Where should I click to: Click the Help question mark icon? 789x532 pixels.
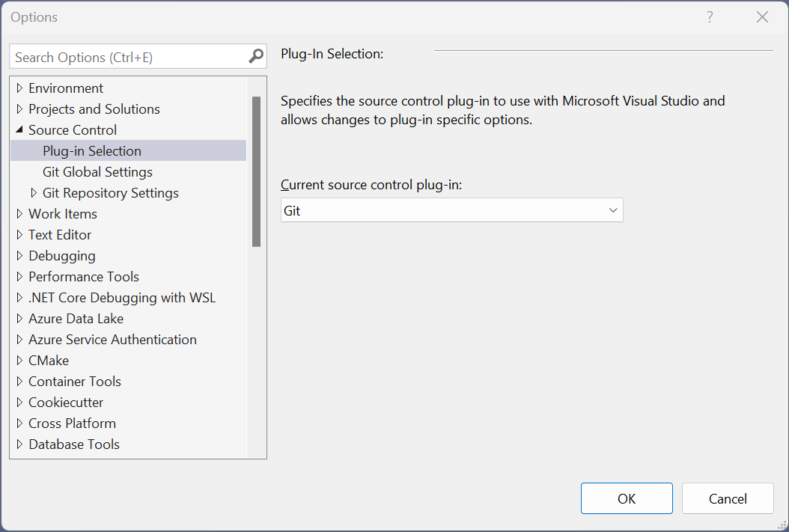tap(710, 17)
